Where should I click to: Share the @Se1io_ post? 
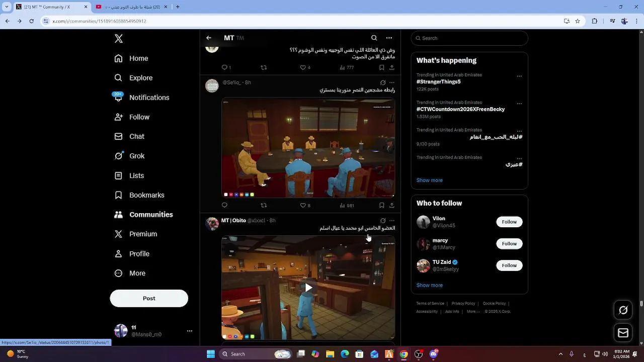click(x=392, y=205)
